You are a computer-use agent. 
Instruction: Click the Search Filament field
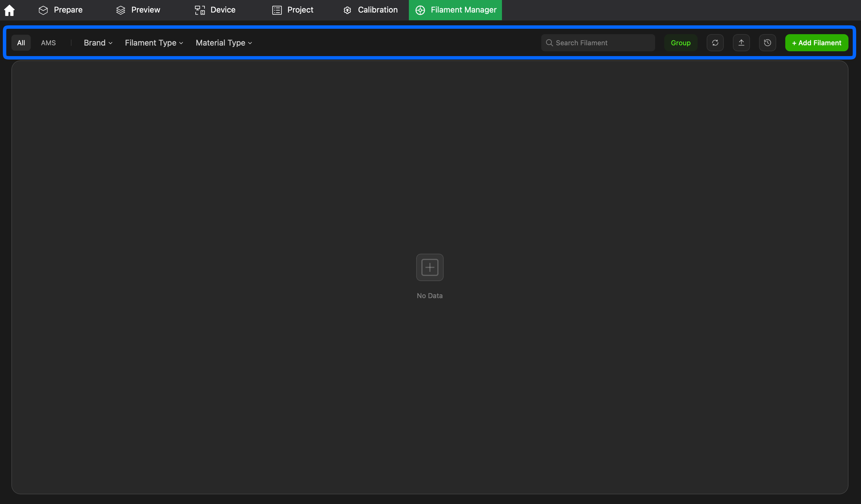click(598, 43)
